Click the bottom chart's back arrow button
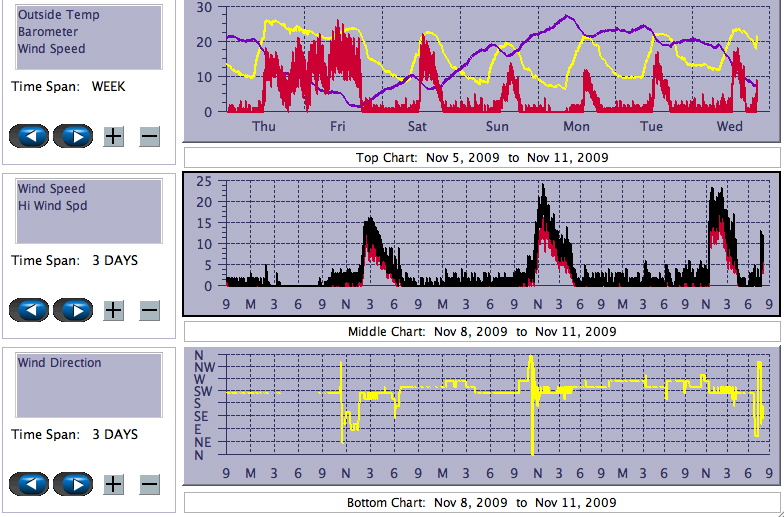This screenshot has width=784, height=517. coord(28,484)
